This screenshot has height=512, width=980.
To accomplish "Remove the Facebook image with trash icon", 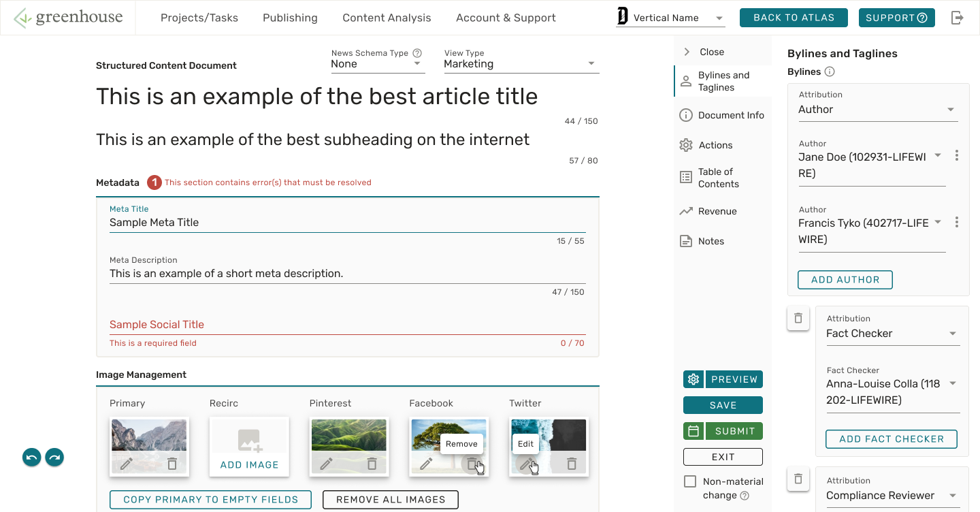I will [x=472, y=464].
